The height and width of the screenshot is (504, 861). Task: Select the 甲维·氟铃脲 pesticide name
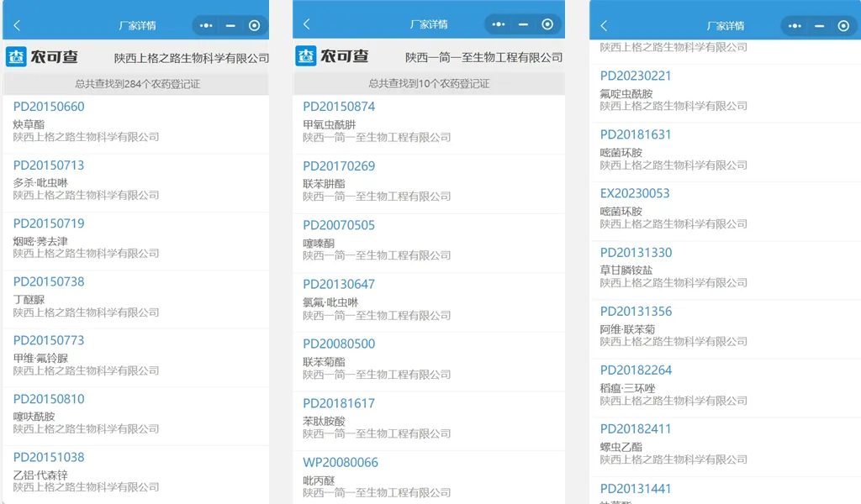(x=40, y=358)
